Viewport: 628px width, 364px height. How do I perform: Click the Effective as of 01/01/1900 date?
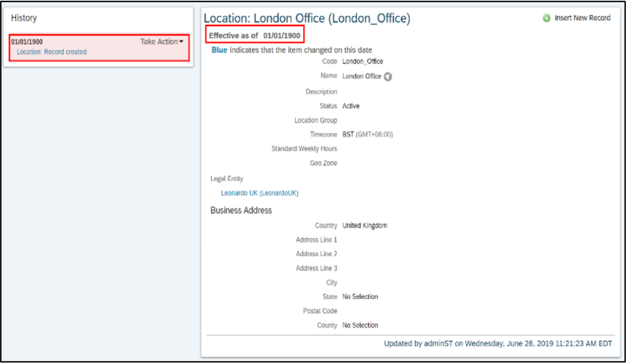pyautogui.click(x=255, y=36)
